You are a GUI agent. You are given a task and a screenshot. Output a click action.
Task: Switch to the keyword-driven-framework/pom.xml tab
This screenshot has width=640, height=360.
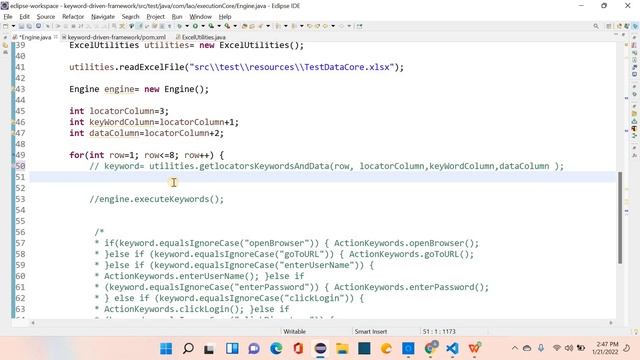114,37
